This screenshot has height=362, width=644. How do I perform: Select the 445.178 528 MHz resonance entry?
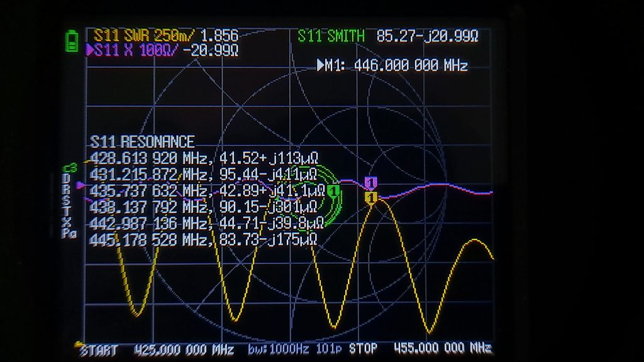coord(203,239)
